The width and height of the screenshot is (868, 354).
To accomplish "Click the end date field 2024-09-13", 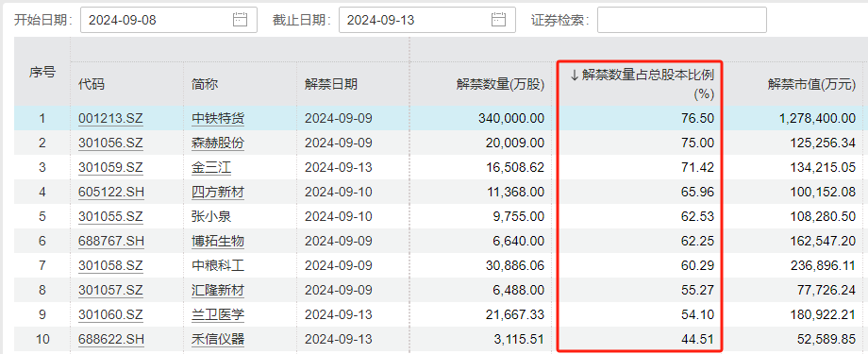I will (x=426, y=20).
